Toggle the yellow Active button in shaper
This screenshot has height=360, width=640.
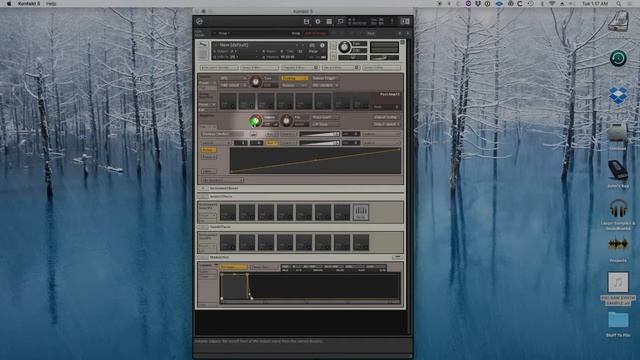click(x=209, y=150)
